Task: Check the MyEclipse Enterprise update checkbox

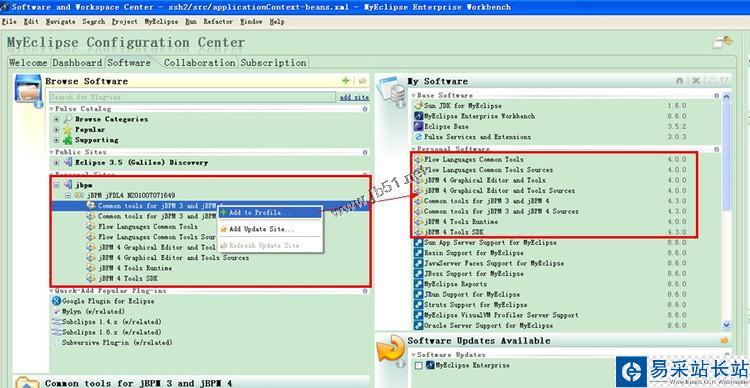Action: click(419, 366)
